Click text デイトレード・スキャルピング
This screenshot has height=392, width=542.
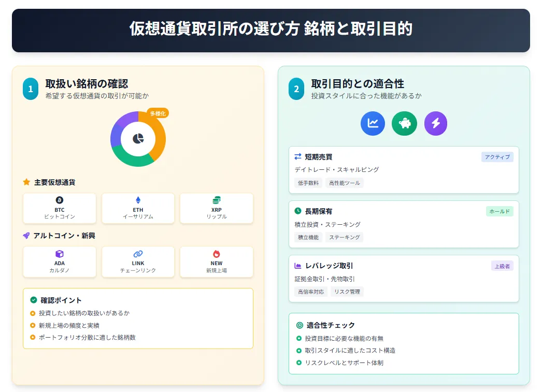click(x=337, y=169)
